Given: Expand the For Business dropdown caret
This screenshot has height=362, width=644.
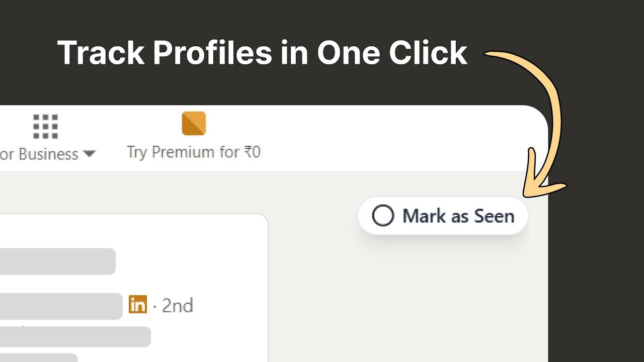Looking at the screenshot, I should pyautogui.click(x=89, y=154).
